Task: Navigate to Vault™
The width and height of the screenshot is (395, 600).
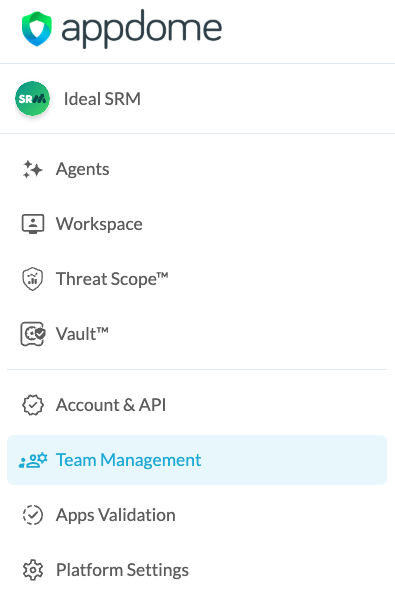Action: click(x=82, y=334)
